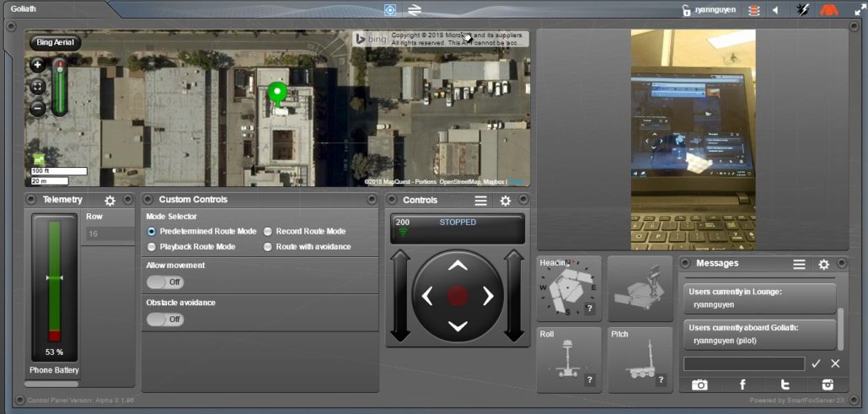Open the Bing Aerial map type selector
This screenshot has height=414, width=868.
55,42
